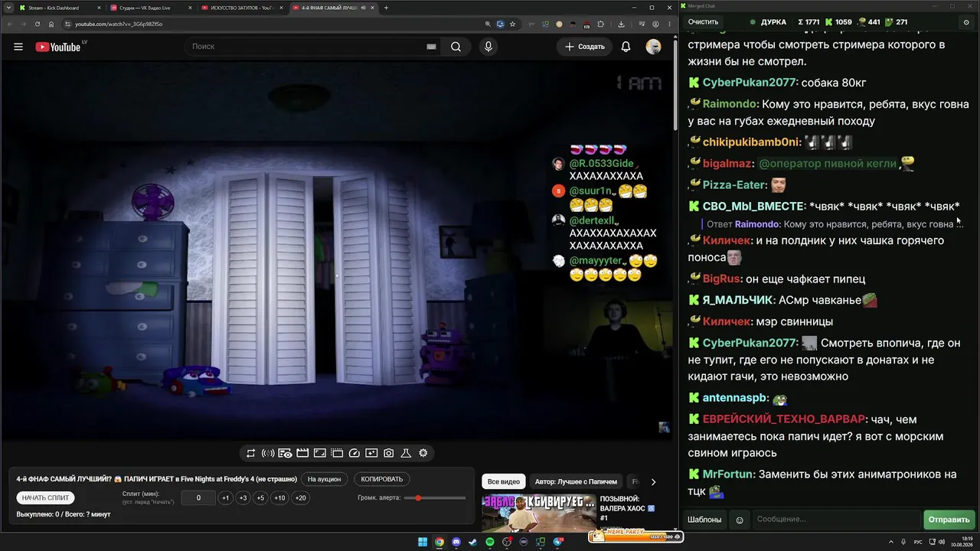The width and height of the screenshot is (980, 551).
Task: Open Discord from the taskbar
Action: [456, 543]
